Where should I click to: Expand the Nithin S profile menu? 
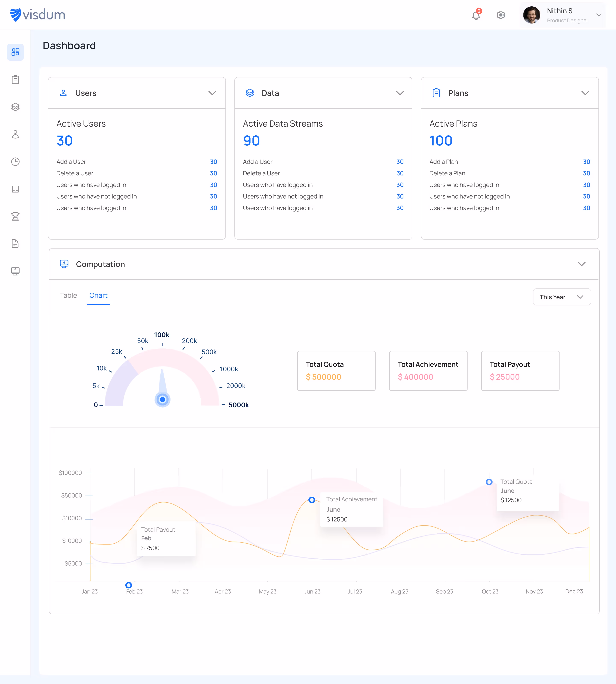(x=599, y=15)
